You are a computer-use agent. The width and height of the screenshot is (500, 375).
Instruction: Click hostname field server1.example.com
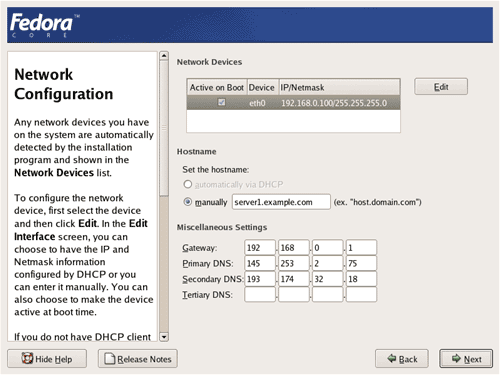point(281,202)
